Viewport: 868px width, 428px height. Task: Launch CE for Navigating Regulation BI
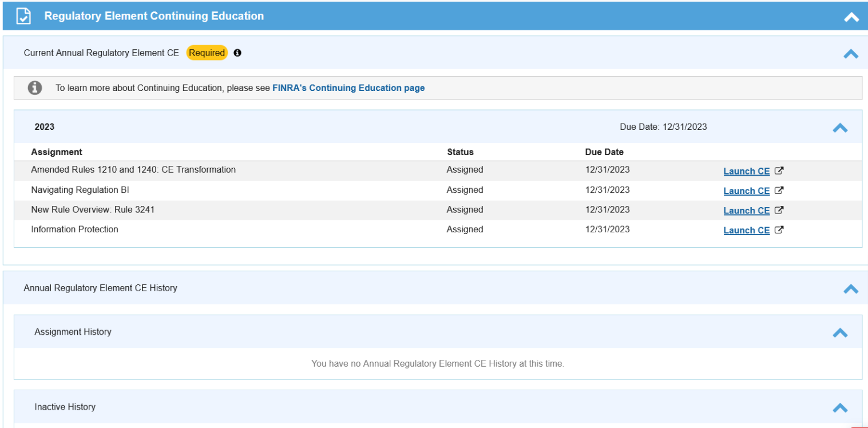point(746,191)
